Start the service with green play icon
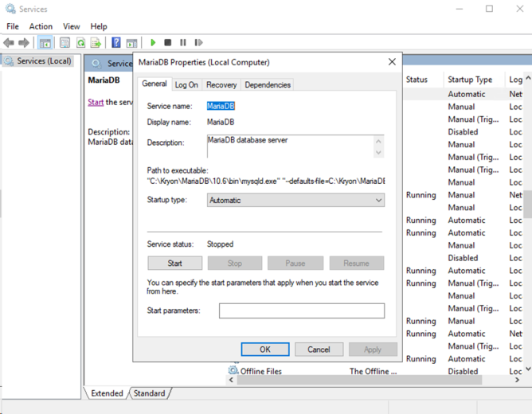This screenshot has width=532, height=414. pyautogui.click(x=153, y=42)
